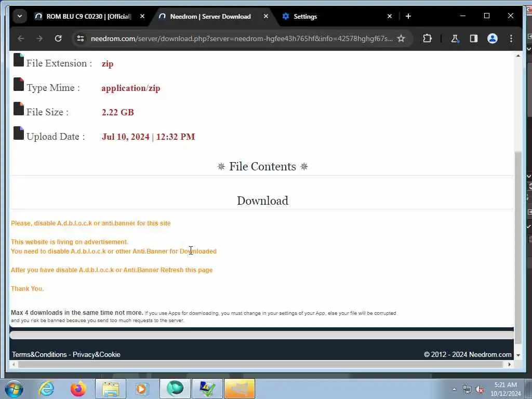Open the Privacy&Cookie link
Image resolution: width=532 pixels, height=399 pixels.
click(96, 354)
